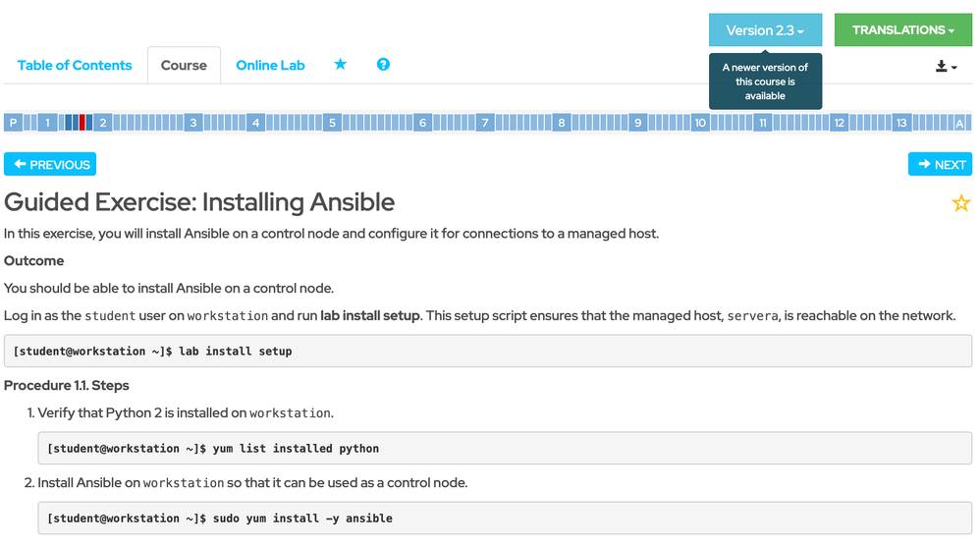
Task: Jump to chapter 5 in progress bar
Action: pyautogui.click(x=333, y=123)
